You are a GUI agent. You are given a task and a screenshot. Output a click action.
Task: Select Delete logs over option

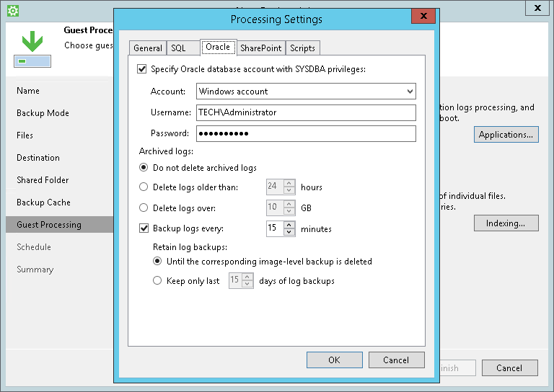point(144,208)
